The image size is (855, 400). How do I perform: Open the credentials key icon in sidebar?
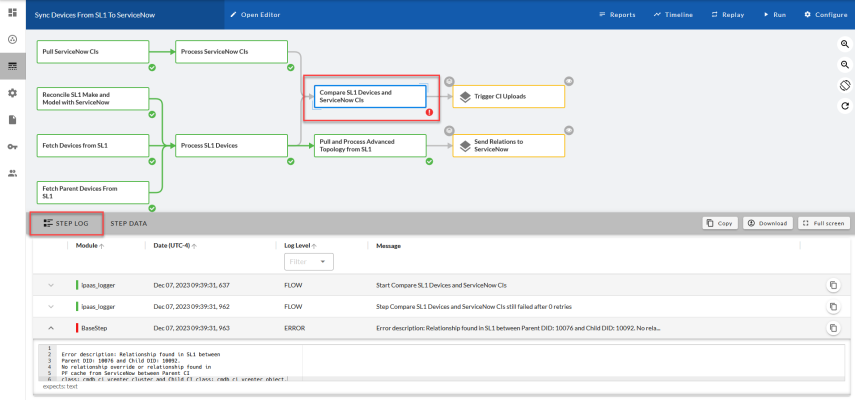click(12, 146)
